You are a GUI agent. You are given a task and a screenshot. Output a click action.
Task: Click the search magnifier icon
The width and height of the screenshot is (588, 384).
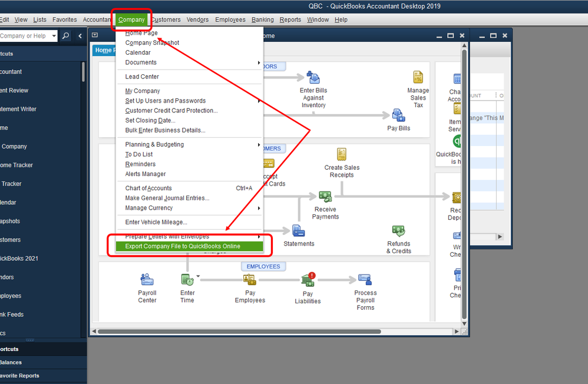coord(65,35)
